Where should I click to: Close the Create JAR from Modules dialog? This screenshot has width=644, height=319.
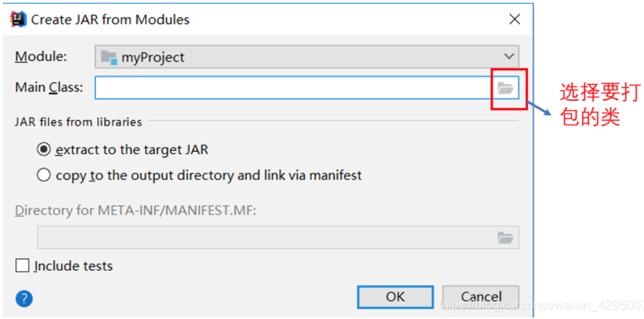514,19
